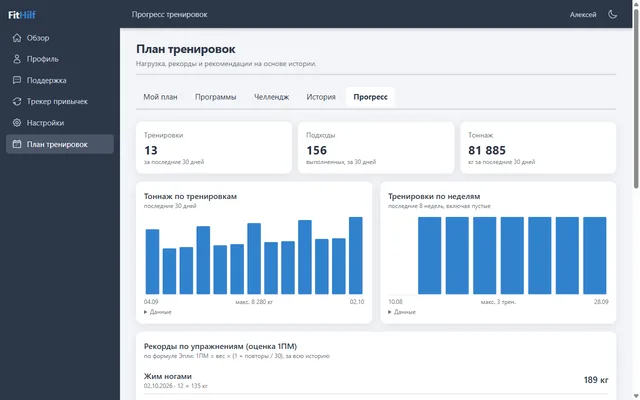The height and width of the screenshot is (400, 640).
Task: Click the refresh icon next to Трекер привычек
Action: pos(17,101)
